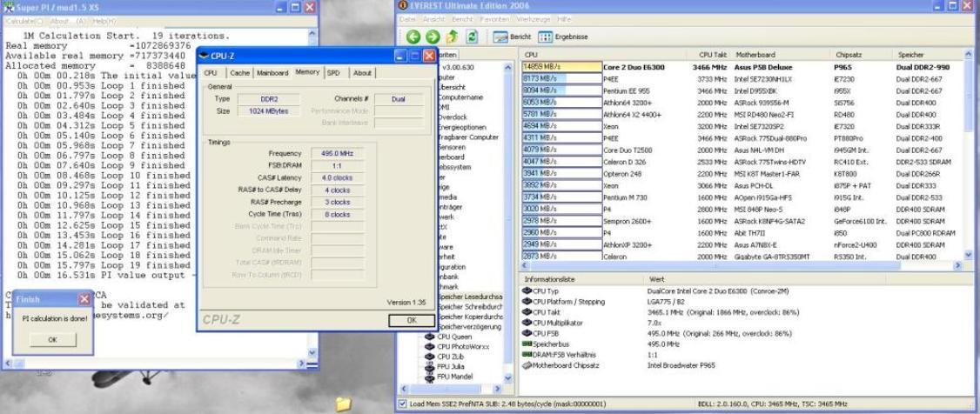Switch to the SPD tab in CPU-Z
980x414 pixels.
pos(333,73)
